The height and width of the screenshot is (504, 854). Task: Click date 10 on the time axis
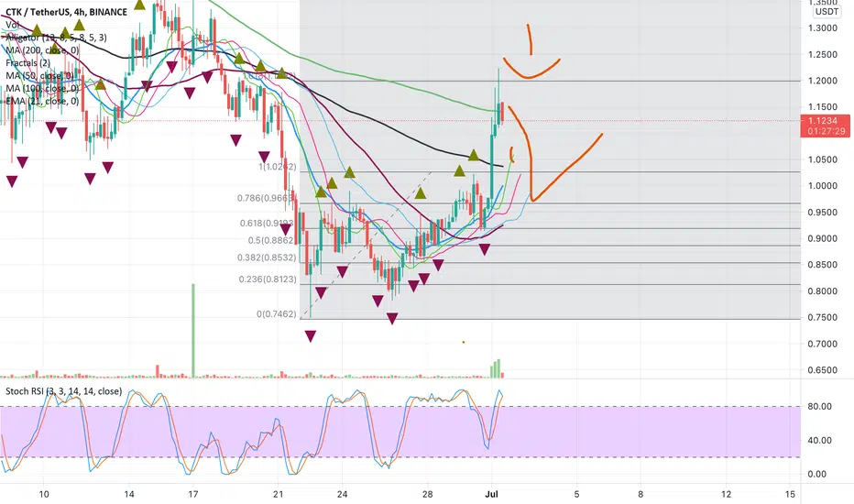[44, 494]
